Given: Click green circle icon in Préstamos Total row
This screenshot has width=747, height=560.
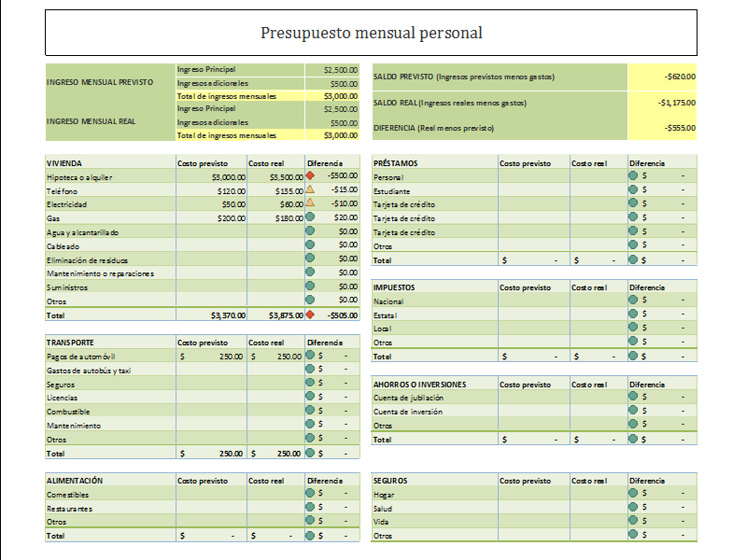Looking at the screenshot, I should point(633,259).
